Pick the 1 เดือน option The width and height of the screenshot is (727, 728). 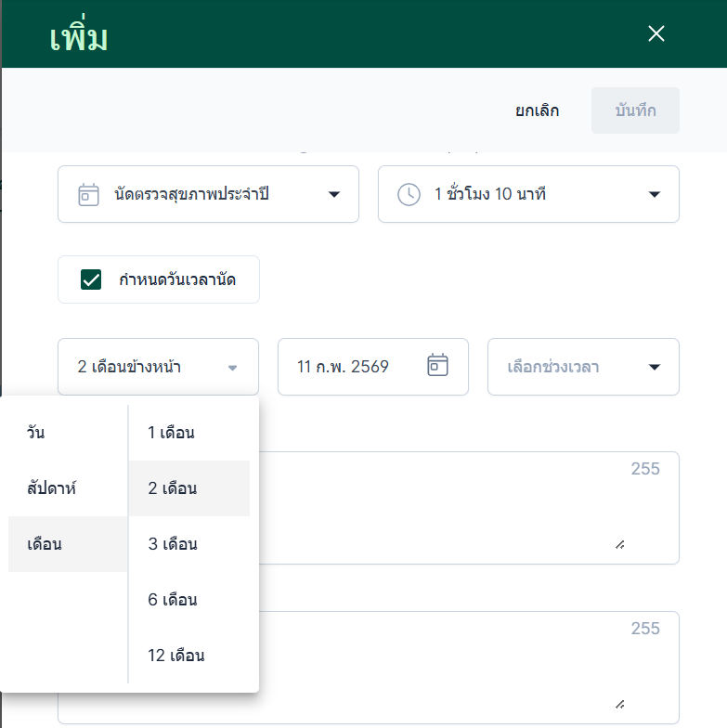point(172,433)
